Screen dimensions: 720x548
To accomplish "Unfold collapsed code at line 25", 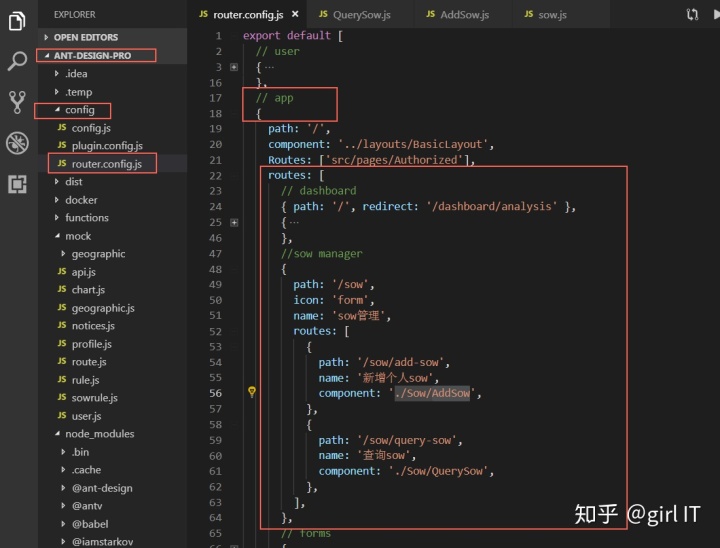I will (x=234, y=223).
